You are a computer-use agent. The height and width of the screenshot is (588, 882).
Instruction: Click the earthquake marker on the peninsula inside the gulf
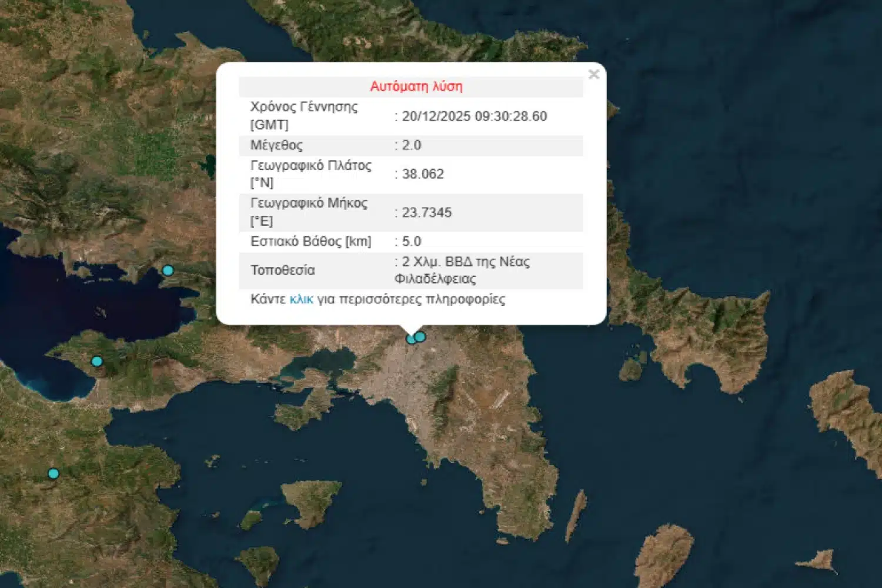coord(97,361)
